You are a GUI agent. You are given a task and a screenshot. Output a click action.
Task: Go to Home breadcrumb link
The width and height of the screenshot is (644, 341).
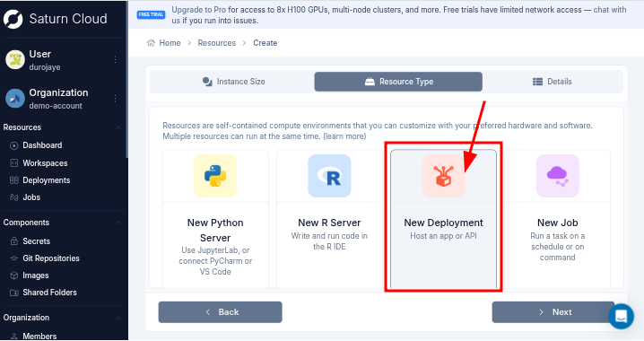click(x=170, y=43)
